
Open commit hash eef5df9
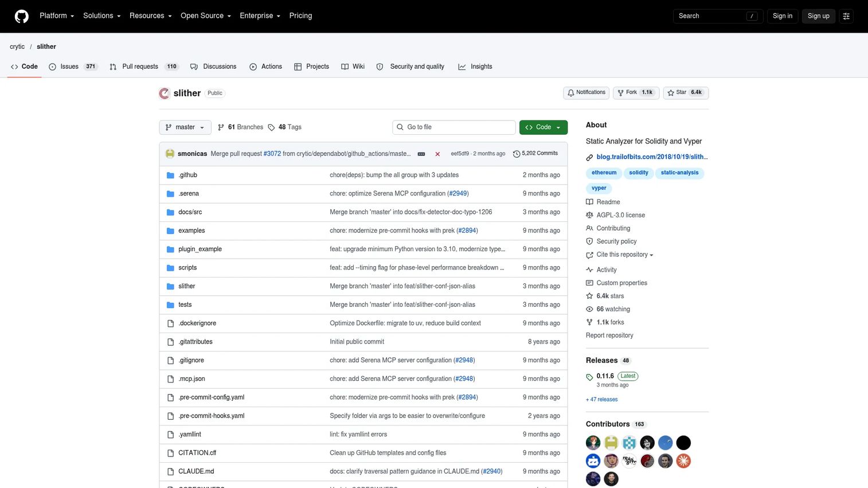coord(460,154)
